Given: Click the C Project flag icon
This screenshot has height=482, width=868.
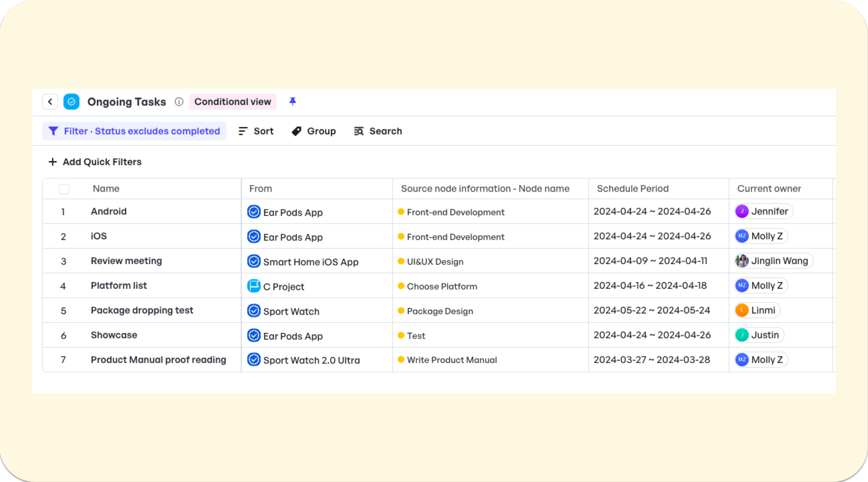Looking at the screenshot, I should point(254,286).
